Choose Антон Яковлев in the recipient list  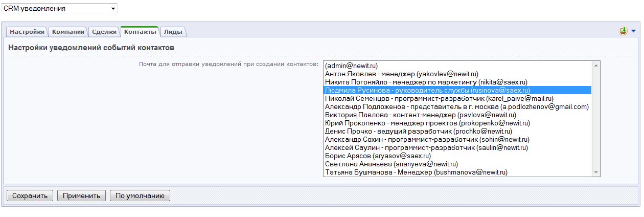[402, 74]
